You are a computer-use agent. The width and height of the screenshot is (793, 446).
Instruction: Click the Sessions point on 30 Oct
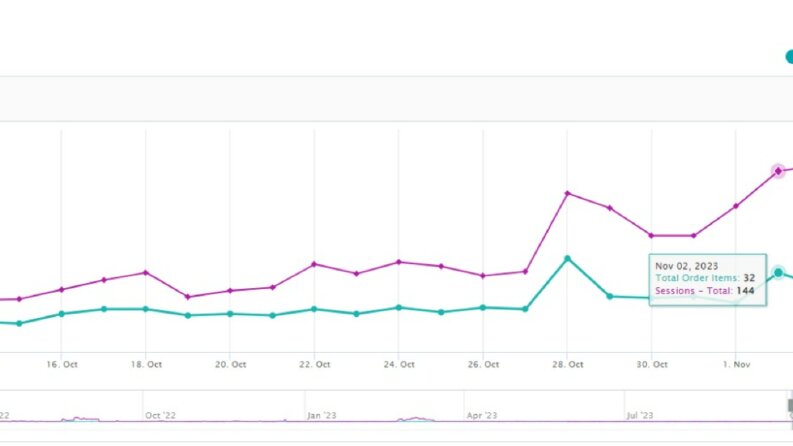(651, 236)
